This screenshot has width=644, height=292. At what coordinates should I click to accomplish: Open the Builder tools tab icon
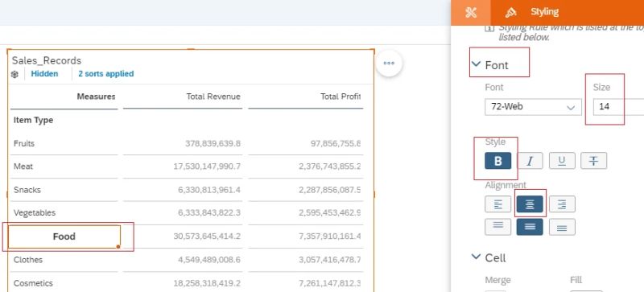tap(471, 12)
